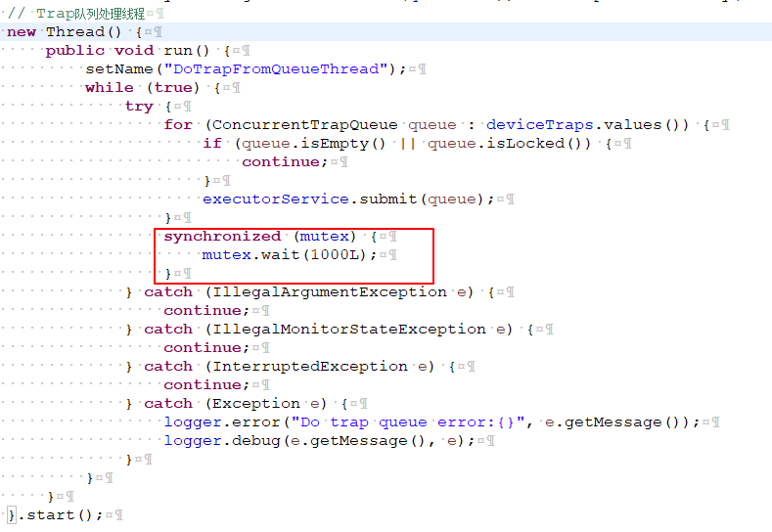This screenshot has height=532, width=772.
Task: Click "mutex" inside the synchronized parentheses
Action: point(324,237)
